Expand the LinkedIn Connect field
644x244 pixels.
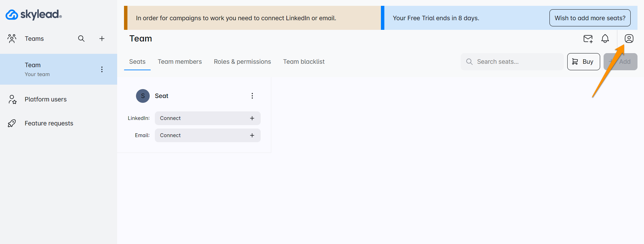tap(208, 118)
